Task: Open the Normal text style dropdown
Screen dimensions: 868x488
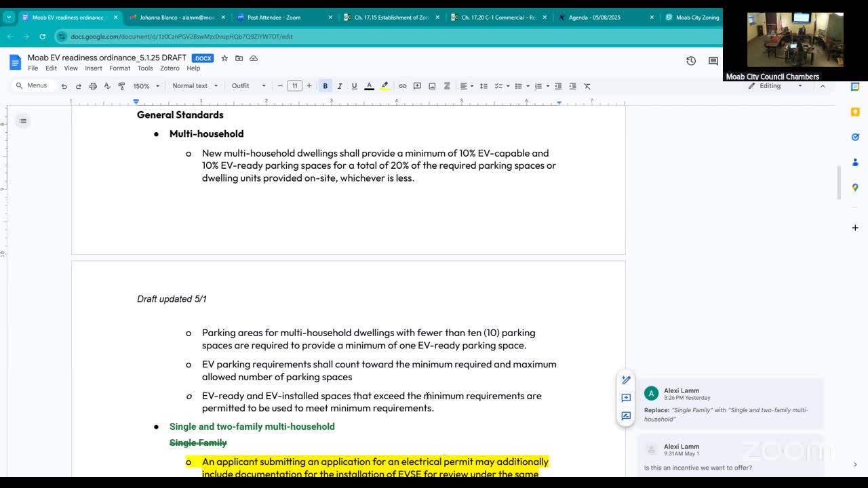Action: [195, 86]
